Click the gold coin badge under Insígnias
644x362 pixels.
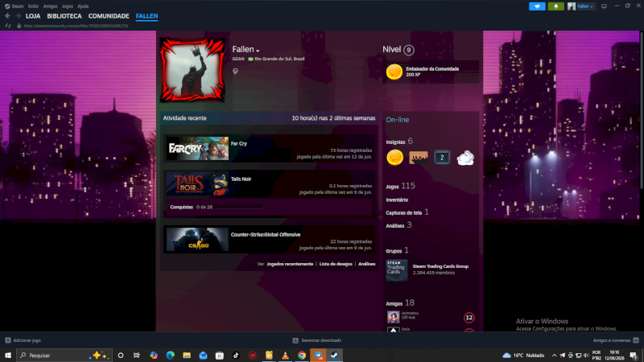click(x=394, y=158)
